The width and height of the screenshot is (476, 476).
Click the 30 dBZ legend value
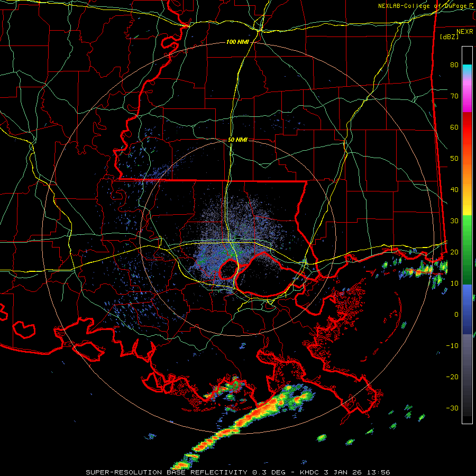point(454,221)
